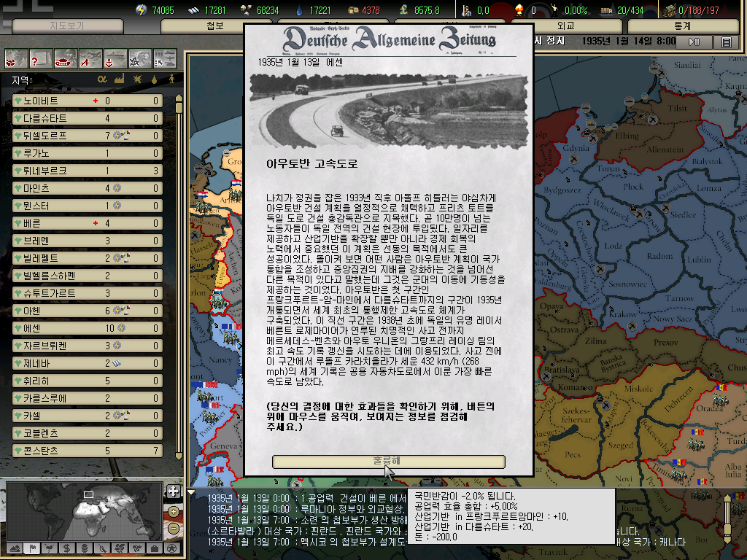This screenshot has width=747, height=560.
Task: Select the 베른 province row
Action: [x=88, y=223]
